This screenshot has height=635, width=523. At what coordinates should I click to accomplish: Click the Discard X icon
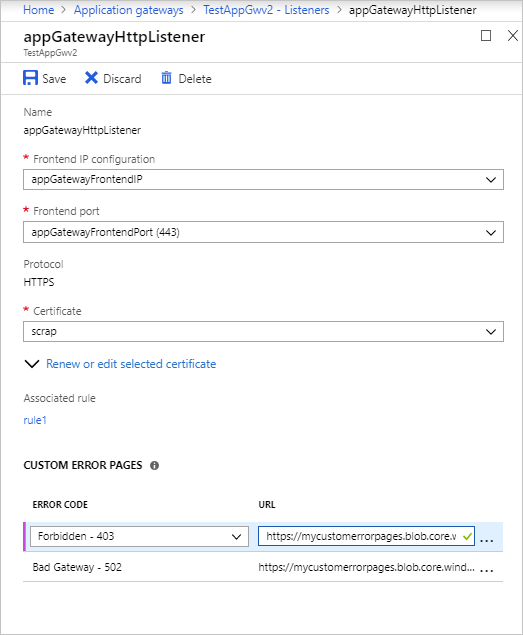[x=91, y=78]
